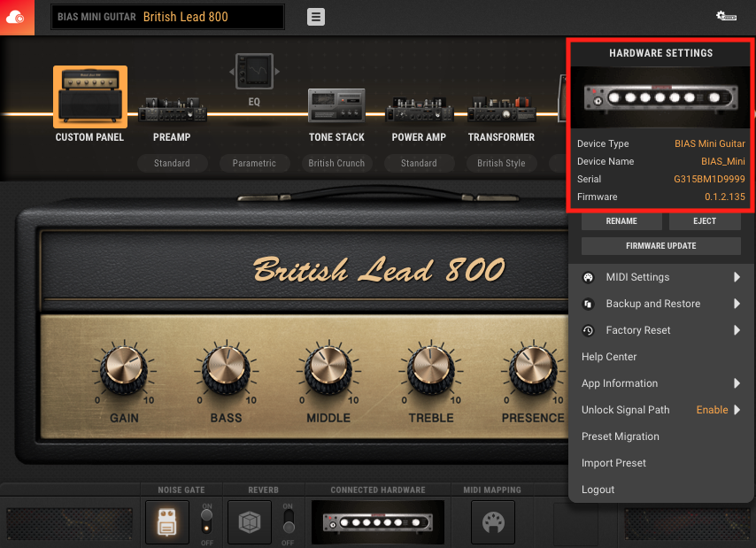Click the Device Type value BIAS Mini Guitar

[x=710, y=143]
